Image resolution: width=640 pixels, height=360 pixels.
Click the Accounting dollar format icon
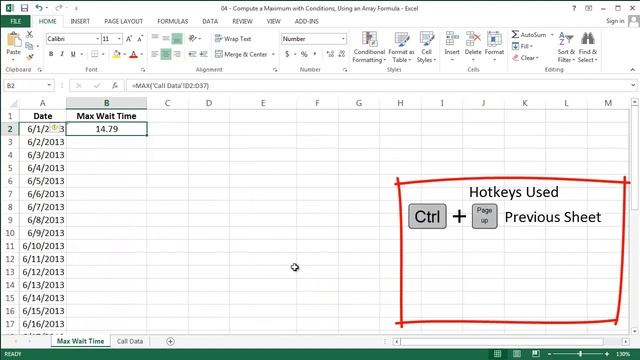click(287, 54)
